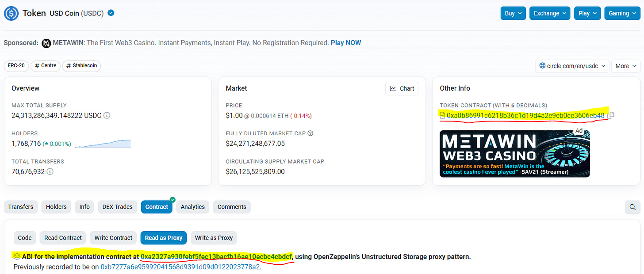Click the price value $1.00
The height and width of the screenshot is (274, 644).
[x=234, y=116]
